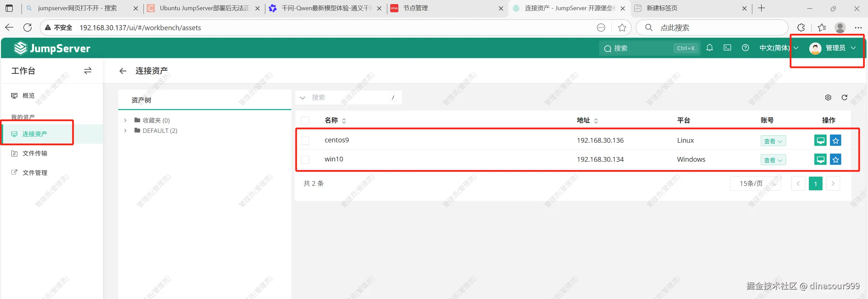Click the 不安全 site security warning

coord(59,28)
